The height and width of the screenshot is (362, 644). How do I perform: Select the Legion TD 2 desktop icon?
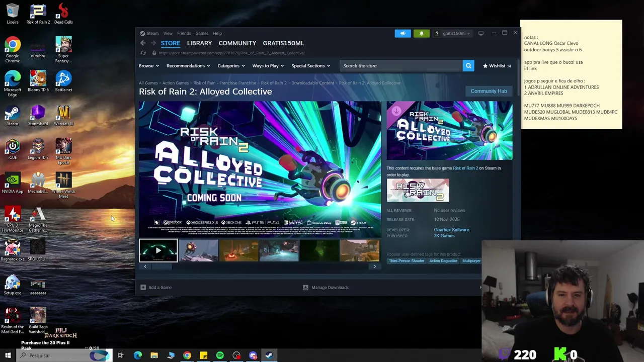[x=38, y=149]
